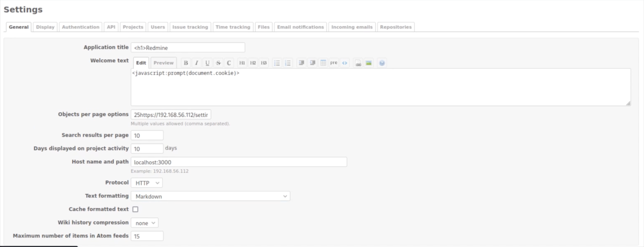Open the editor help with the question mark icon
644x247 pixels.
(382, 63)
